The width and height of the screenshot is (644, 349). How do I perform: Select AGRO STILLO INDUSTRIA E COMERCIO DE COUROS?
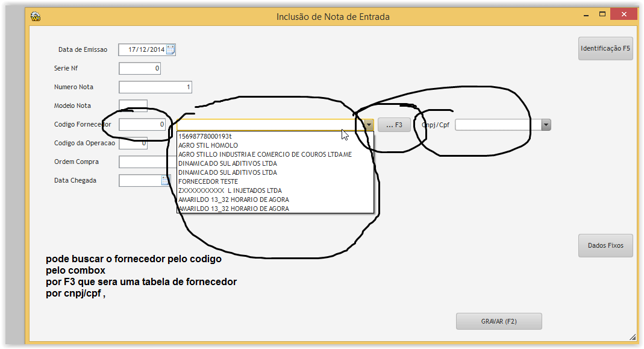tap(275, 154)
